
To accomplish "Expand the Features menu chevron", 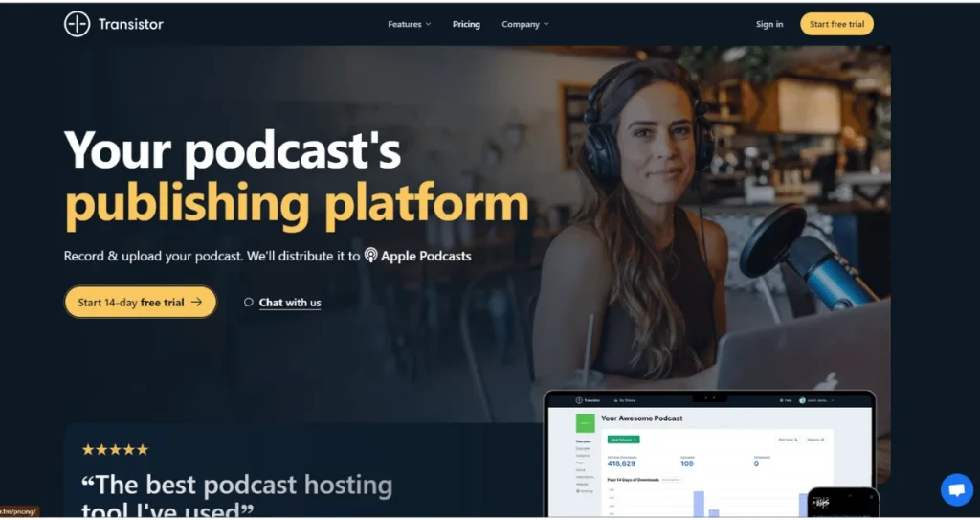I will [428, 24].
